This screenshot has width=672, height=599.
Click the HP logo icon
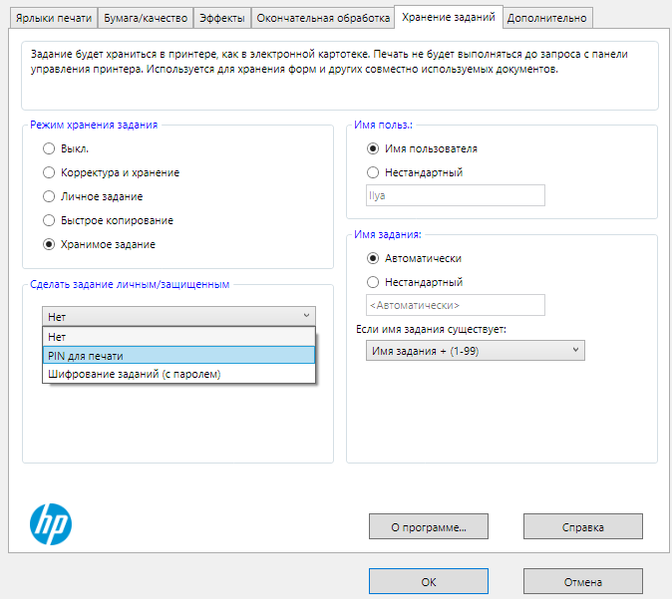[x=51, y=522]
